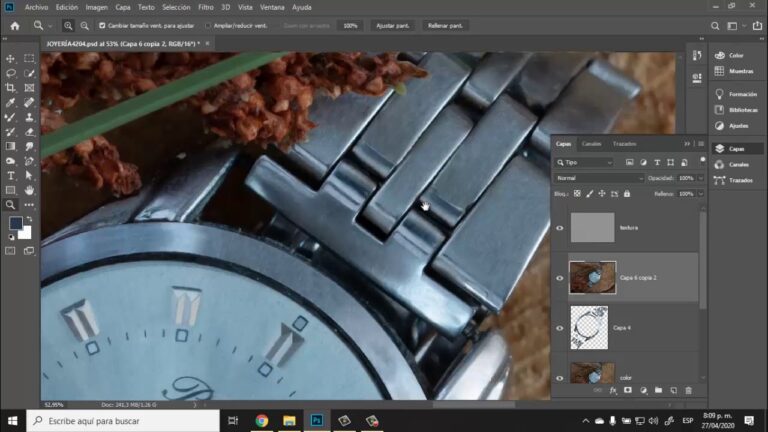Hide the 'textura' layer with its eye icon
The image size is (768, 432).
pyautogui.click(x=559, y=228)
